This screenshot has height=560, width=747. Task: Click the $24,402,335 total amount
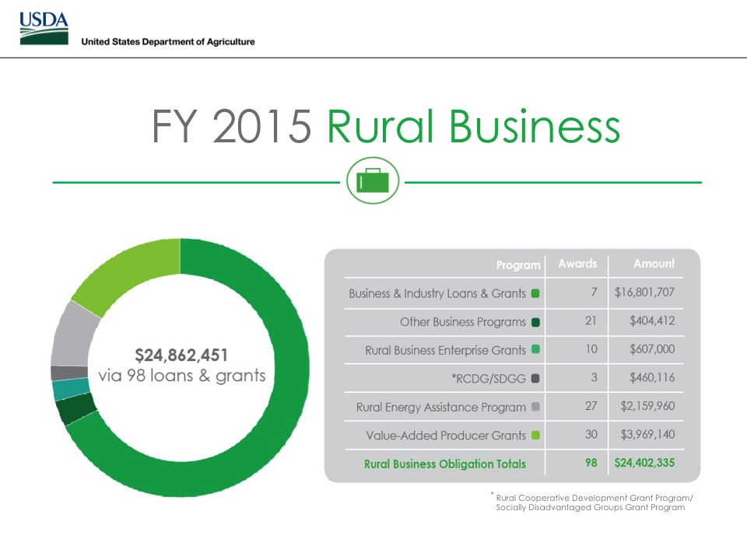point(644,464)
